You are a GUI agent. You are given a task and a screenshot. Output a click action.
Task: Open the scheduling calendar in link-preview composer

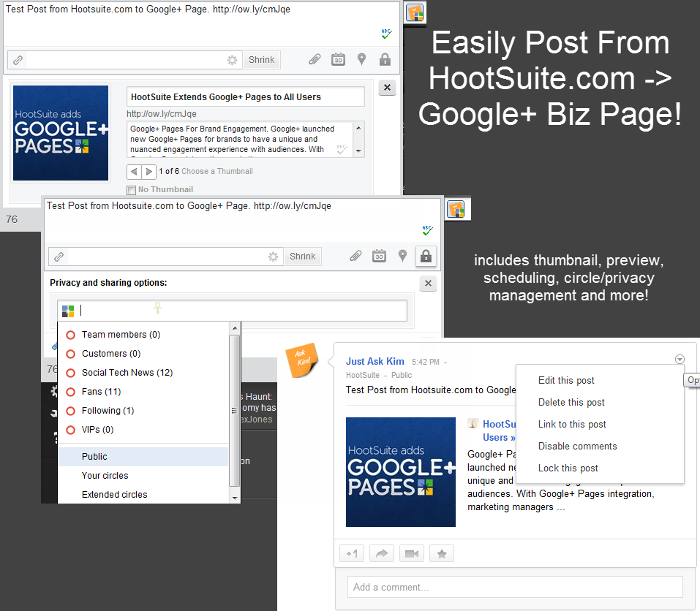338,59
